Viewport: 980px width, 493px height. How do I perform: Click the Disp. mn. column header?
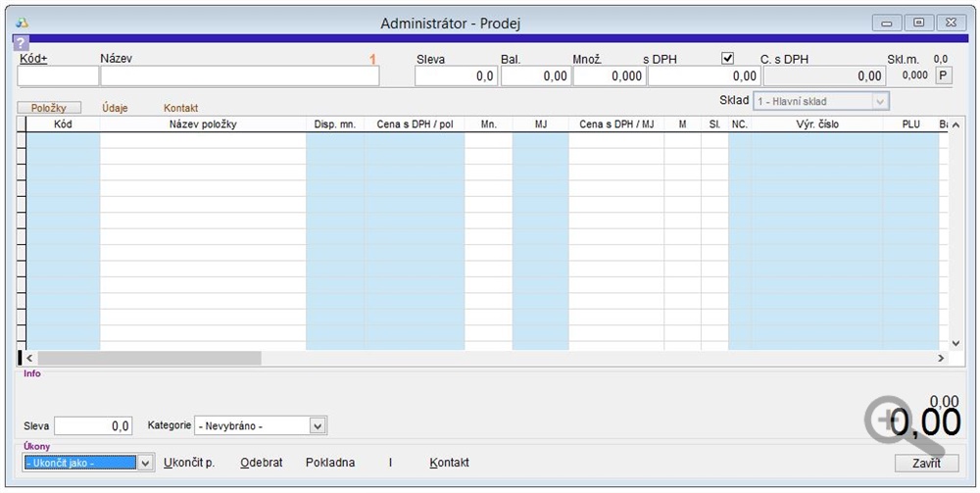pos(335,124)
